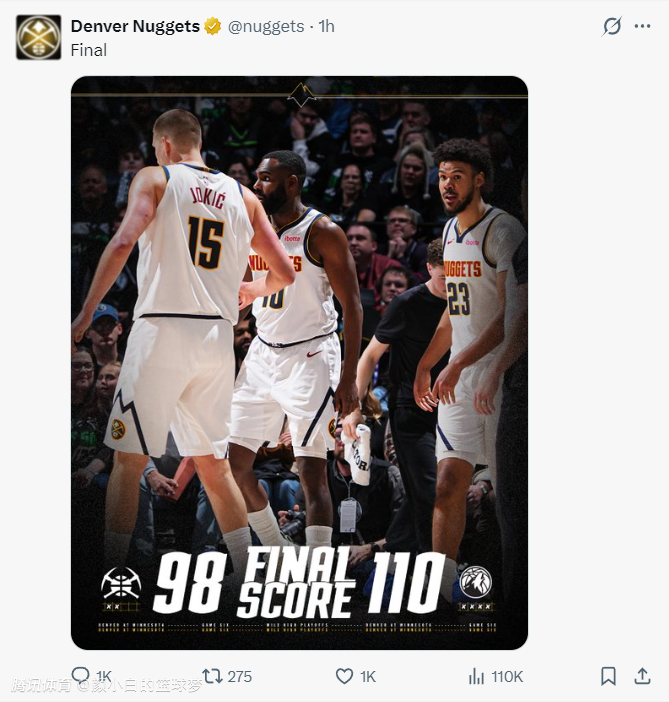Like the post with heart icon

click(x=344, y=676)
